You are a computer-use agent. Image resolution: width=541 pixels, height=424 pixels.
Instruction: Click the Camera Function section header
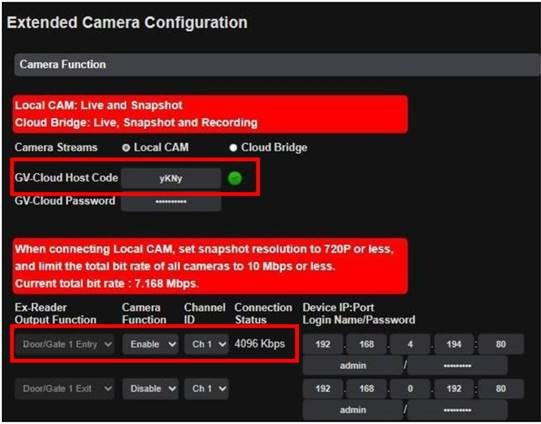(277, 65)
